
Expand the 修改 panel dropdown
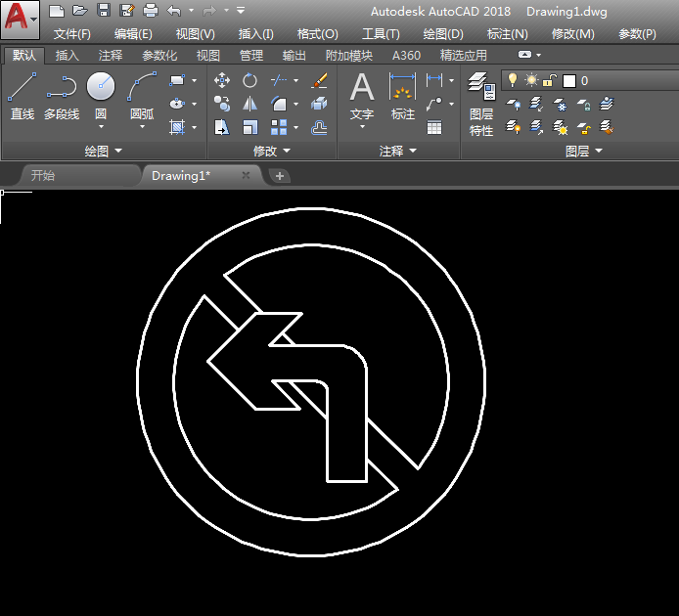coord(285,152)
